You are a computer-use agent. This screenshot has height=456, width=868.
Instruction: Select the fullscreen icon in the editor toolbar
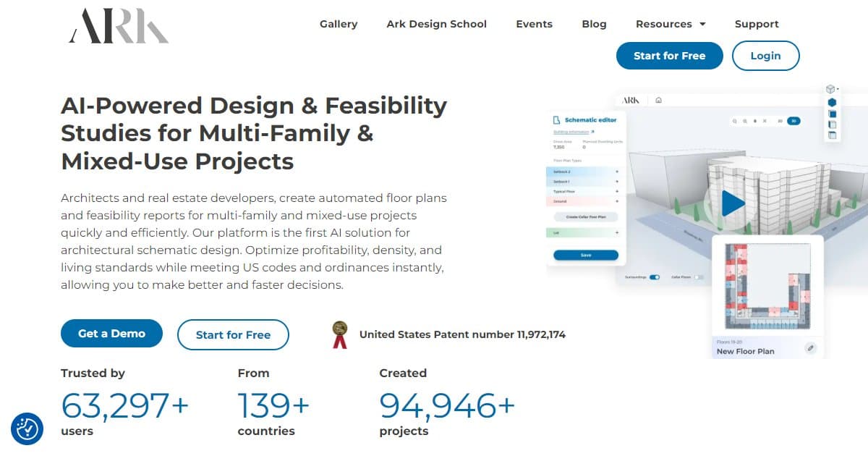(765, 121)
